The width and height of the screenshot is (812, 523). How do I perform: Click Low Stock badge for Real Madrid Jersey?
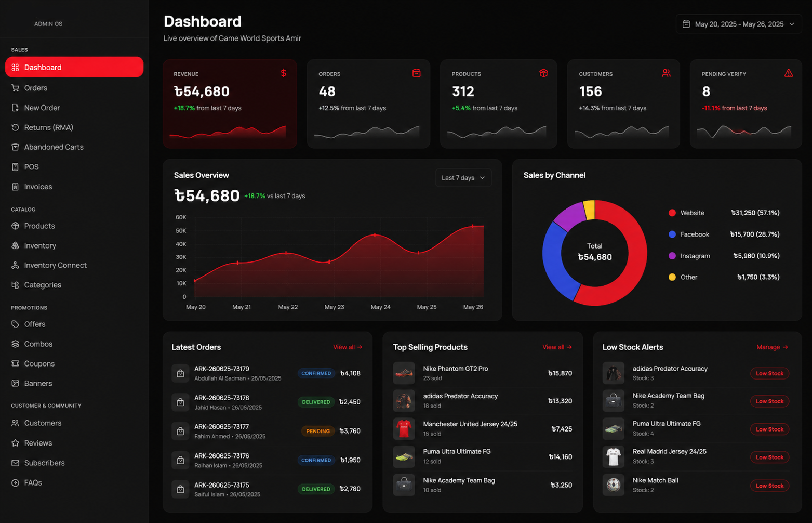point(769,457)
